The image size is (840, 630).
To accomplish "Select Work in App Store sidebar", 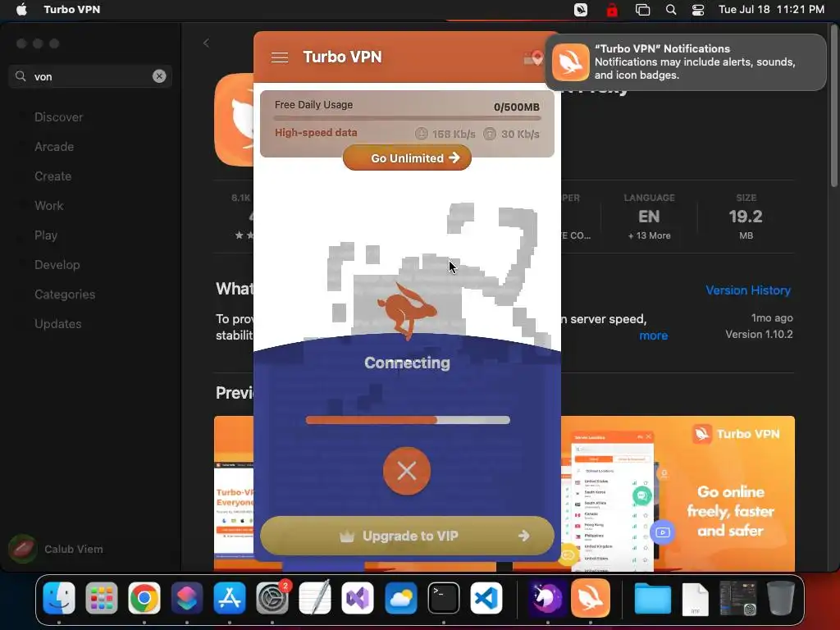I will click(x=48, y=206).
